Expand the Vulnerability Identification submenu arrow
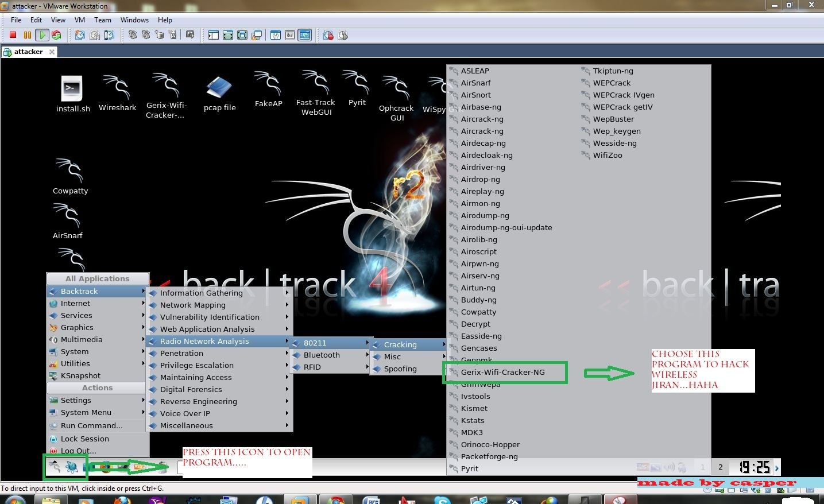The image size is (824, 504). [287, 317]
